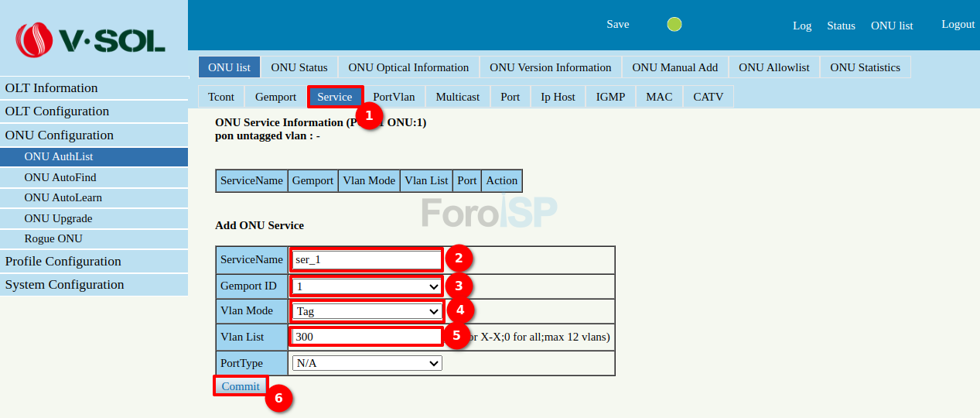Select the Tcont tab
Viewport: 980px width, 418px height.
(x=221, y=97)
